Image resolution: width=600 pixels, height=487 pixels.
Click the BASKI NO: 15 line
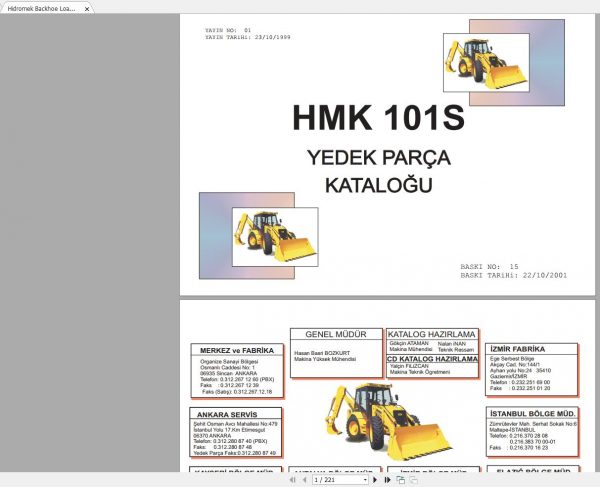tap(489, 267)
